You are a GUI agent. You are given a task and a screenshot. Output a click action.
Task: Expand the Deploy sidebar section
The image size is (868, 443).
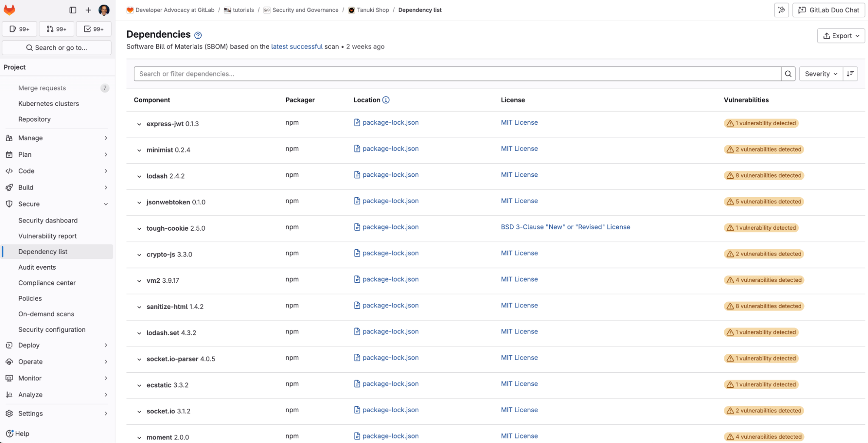click(57, 345)
